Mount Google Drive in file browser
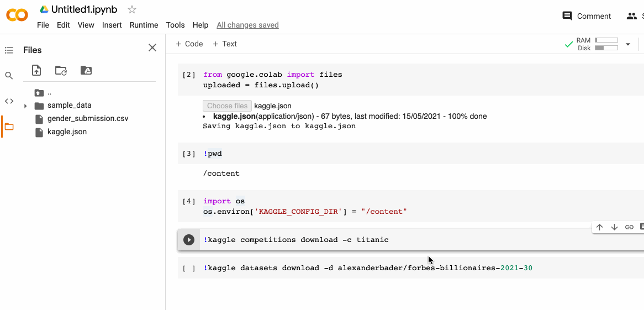This screenshot has width=644, height=310. click(86, 70)
